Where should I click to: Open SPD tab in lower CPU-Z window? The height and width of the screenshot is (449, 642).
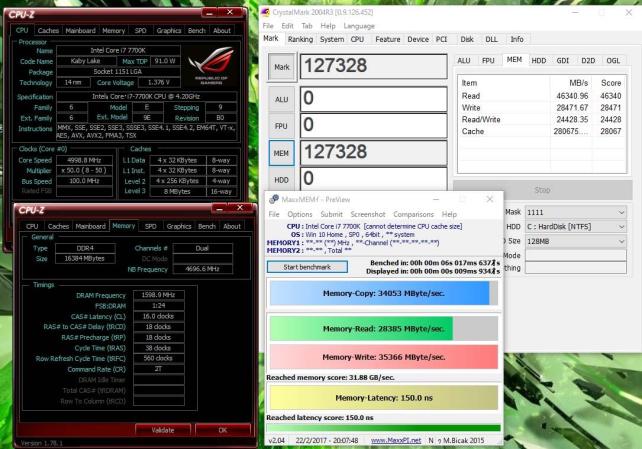[x=151, y=226]
